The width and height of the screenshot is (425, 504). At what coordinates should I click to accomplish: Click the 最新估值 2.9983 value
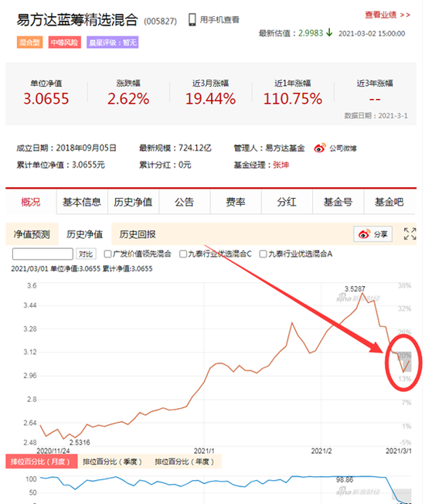(311, 33)
